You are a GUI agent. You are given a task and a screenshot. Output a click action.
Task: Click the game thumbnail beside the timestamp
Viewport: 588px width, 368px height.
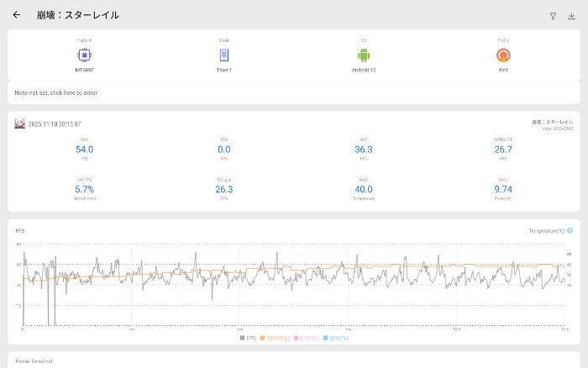20,124
